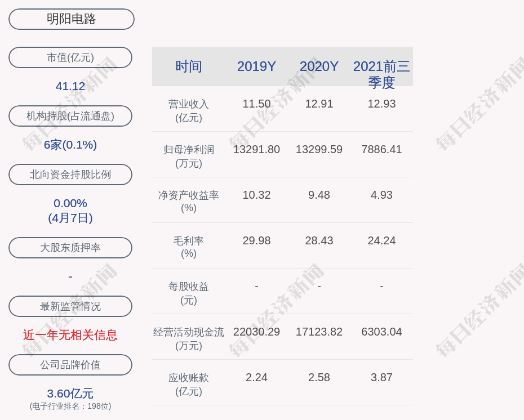This screenshot has height=420, width=524.
Task: Click net profit value 13291.80
Action: (256, 149)
